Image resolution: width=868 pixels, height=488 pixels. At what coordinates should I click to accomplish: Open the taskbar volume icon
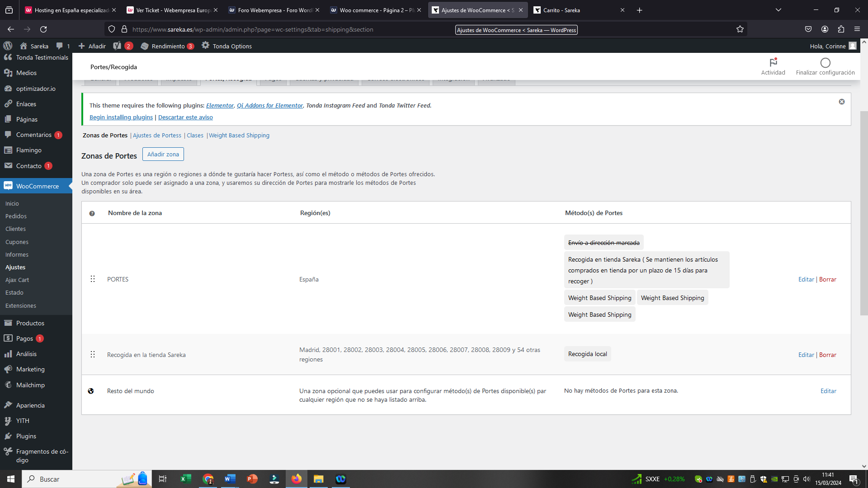tap(807, 479)
